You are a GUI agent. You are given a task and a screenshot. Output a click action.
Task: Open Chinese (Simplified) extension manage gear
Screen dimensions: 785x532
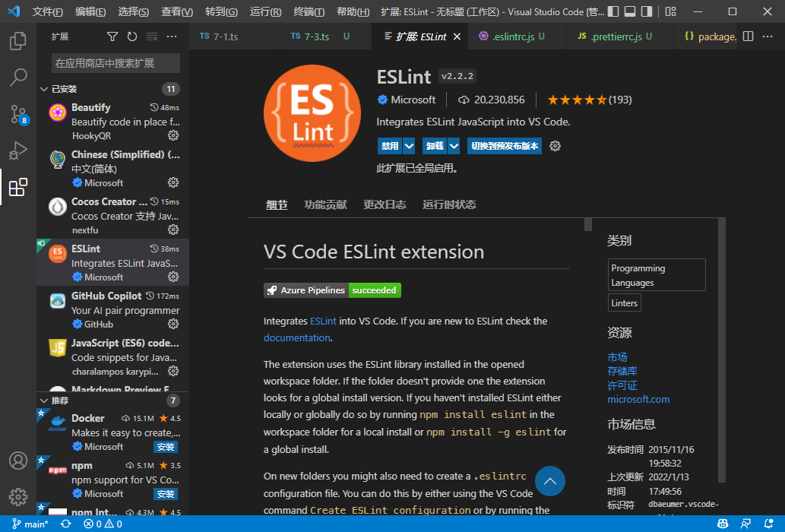click(173, 182)
